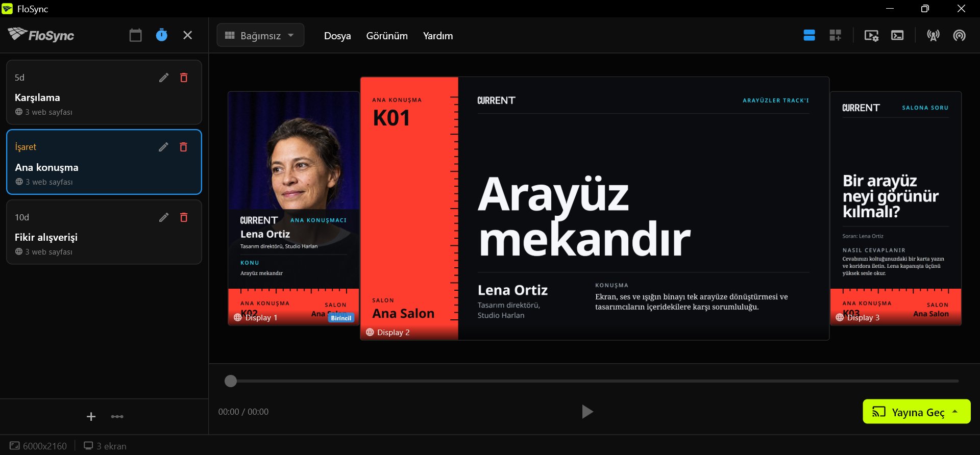The width and height of the screenshot is (980, 455).
Task: Close the sidebar panel with X icon
Action: [188, 35]
